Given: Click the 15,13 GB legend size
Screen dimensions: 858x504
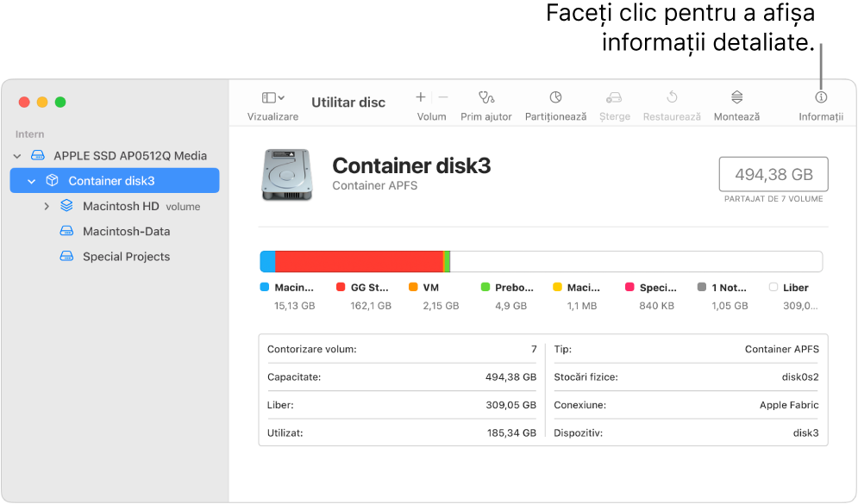Looking at the screenshot, I should 294,306.
